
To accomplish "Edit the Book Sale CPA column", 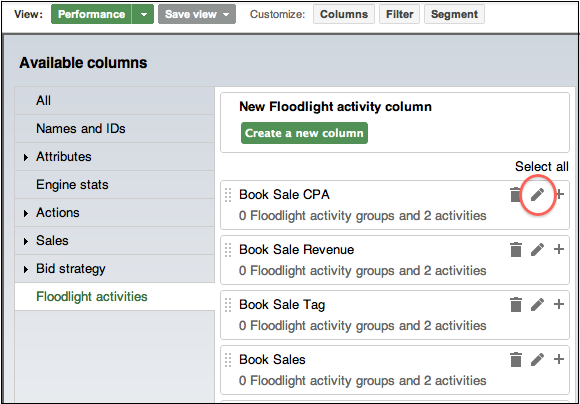I will pyautogui.click(x=537, y=194).
